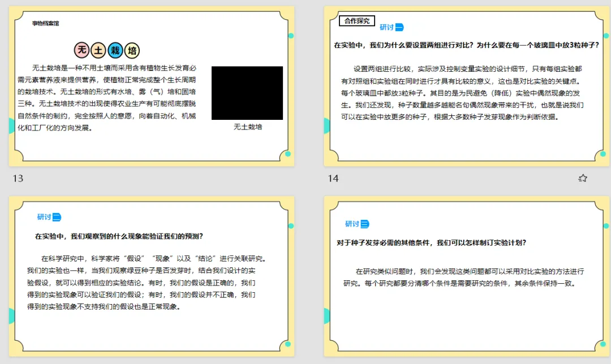Click the orange 土 circle on slide 13
Image resolution: width=611 pixels, height=364 pixels.
[98, 50]
